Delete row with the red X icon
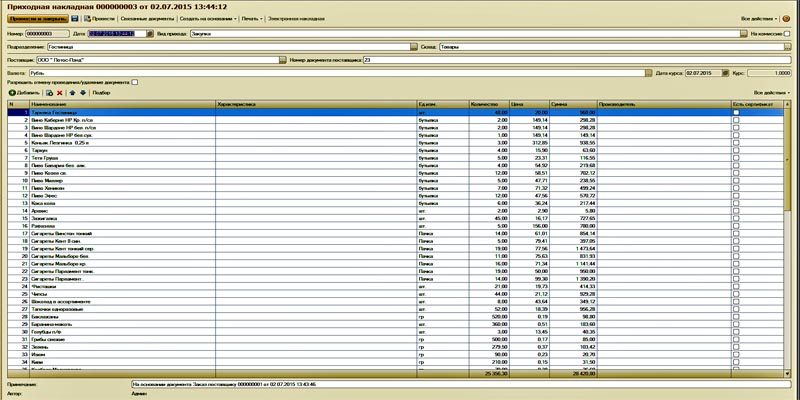Image resolution: width=800 pixels, height=400 pixels. [x=60, y=92]
